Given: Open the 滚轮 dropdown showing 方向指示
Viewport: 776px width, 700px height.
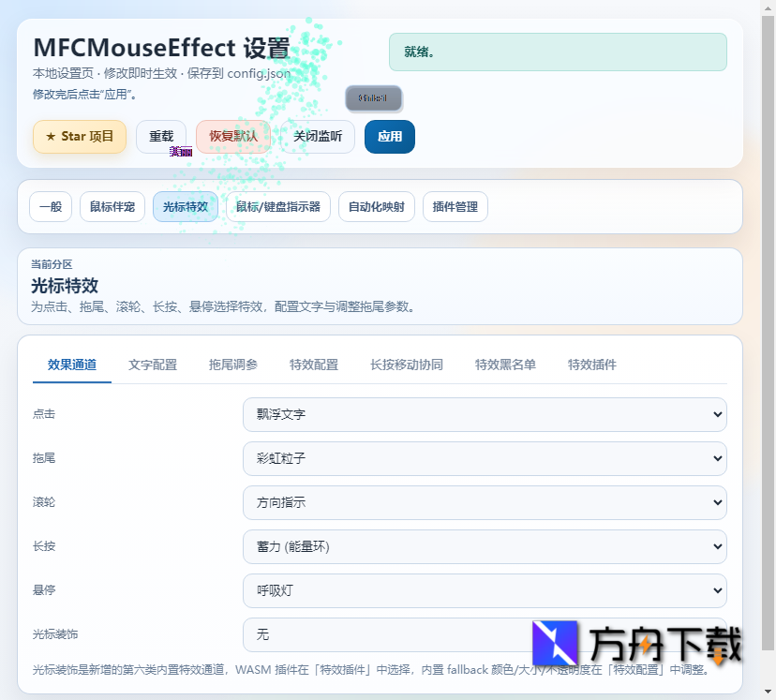Looking at the screenshot, I should coord(485,502).
